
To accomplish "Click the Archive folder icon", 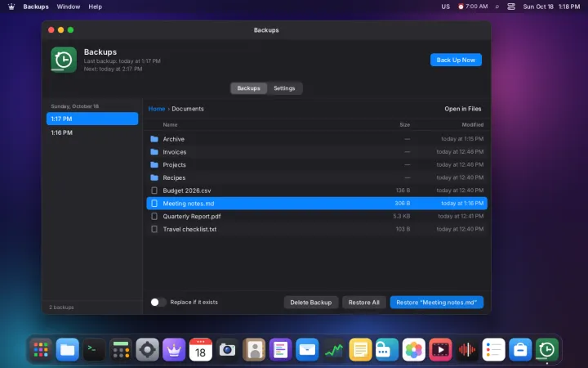I will coord(154,139).
